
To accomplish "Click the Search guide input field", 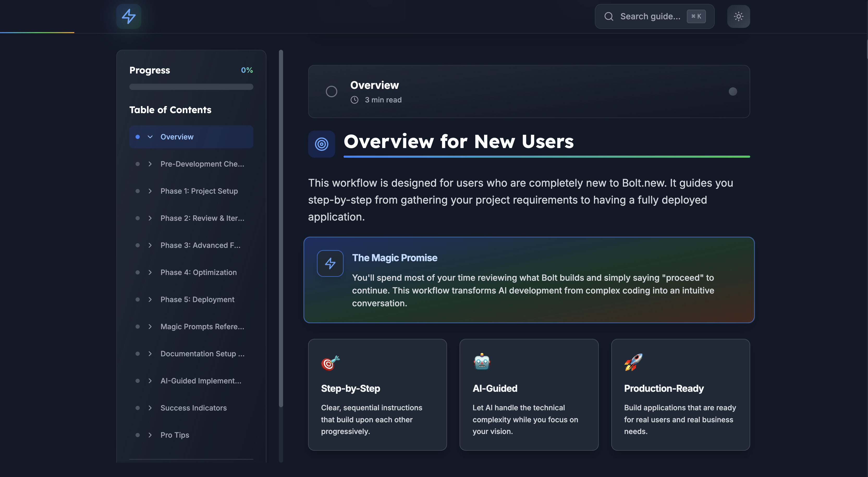I will [x=650, y=16].
